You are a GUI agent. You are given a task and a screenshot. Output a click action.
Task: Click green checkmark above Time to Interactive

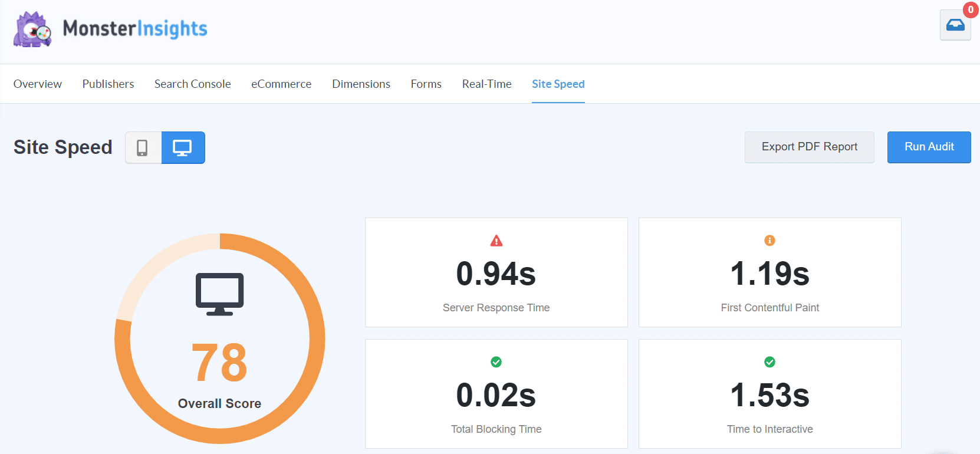point(769,362)
